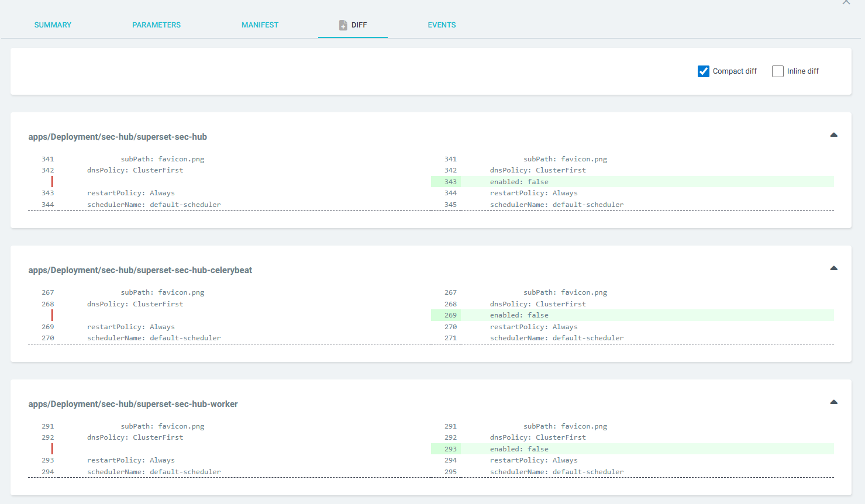
Task: Click the document icon in Diff tab
Action: click(x=343, y=25)
